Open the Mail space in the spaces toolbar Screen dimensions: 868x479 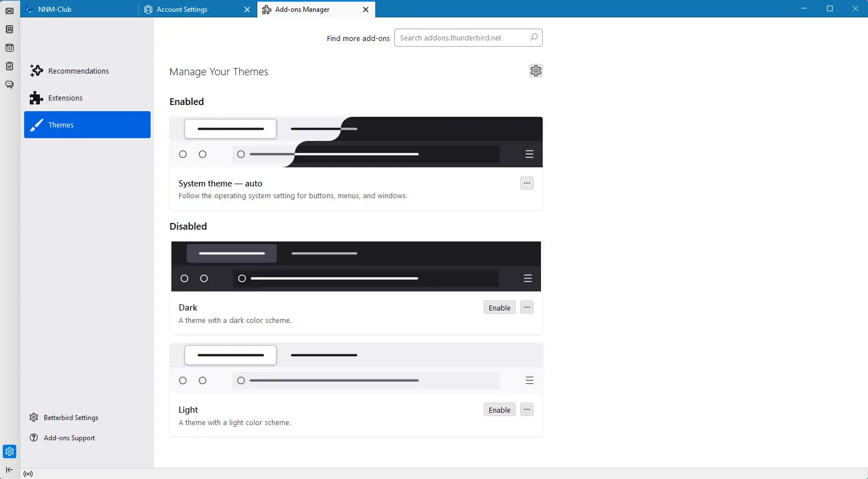tap(10, 11)
